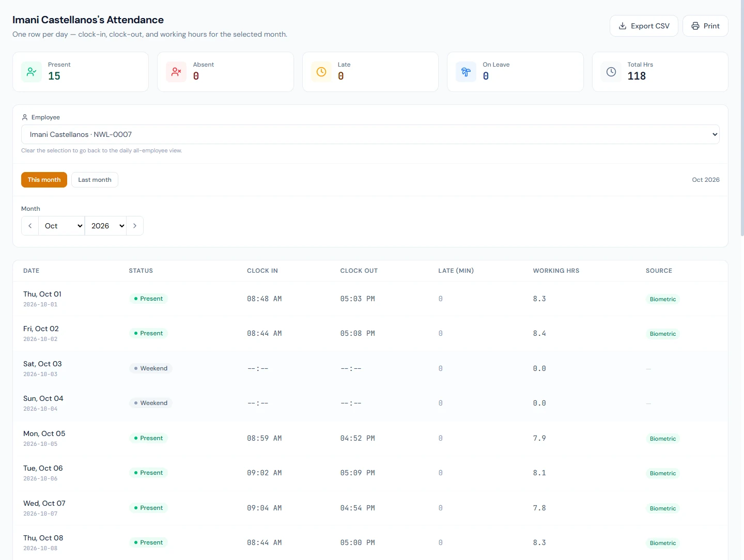
Task: Click the Weekend badge for Sat, Oct 03
Action: pyautogui.click(x=150, y=368)
